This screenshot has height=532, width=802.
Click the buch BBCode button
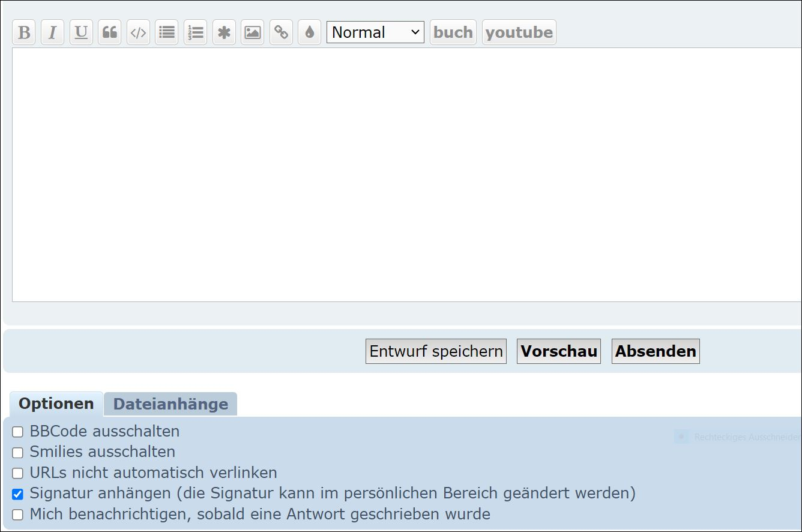click(453, 32)
